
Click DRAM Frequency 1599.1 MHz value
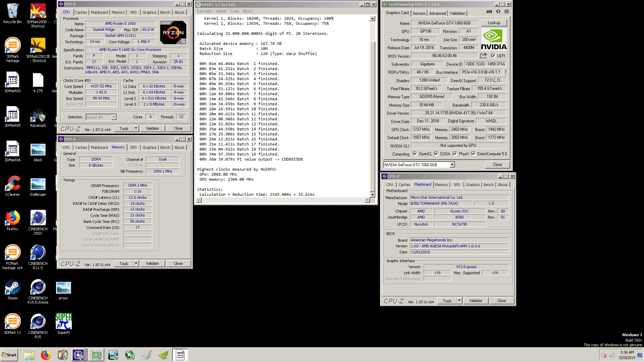point(138,185)
